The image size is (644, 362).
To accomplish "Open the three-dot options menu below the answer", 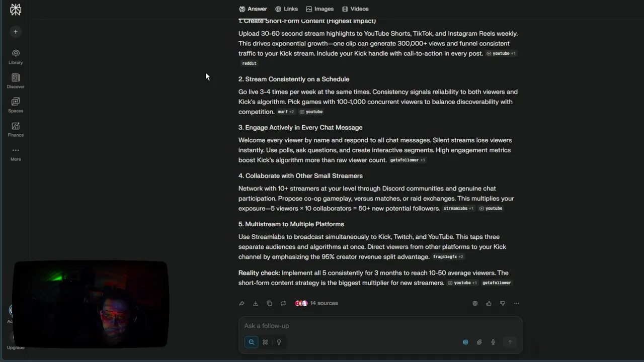I will click(516, 303).
